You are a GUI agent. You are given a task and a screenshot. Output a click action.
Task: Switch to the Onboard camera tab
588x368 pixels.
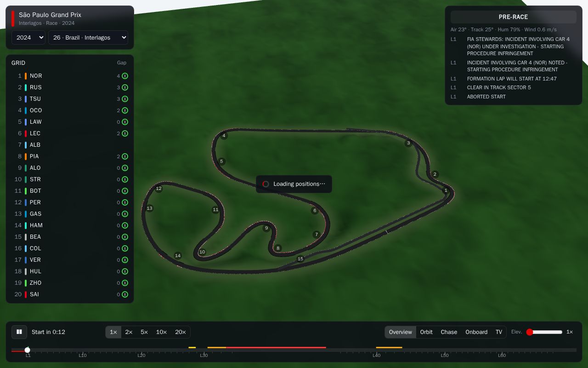[x=476, y=332]
